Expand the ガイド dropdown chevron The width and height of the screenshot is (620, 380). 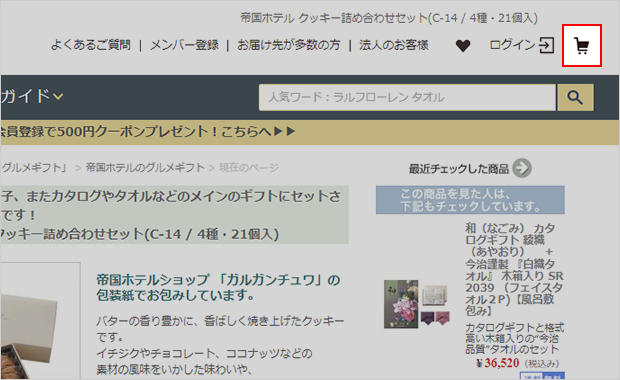[58, 96]
